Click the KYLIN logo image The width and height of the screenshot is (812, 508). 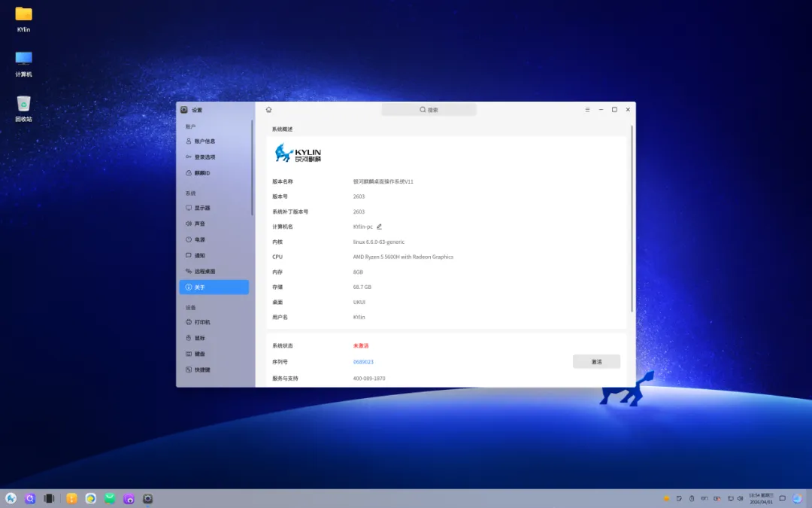298,153
